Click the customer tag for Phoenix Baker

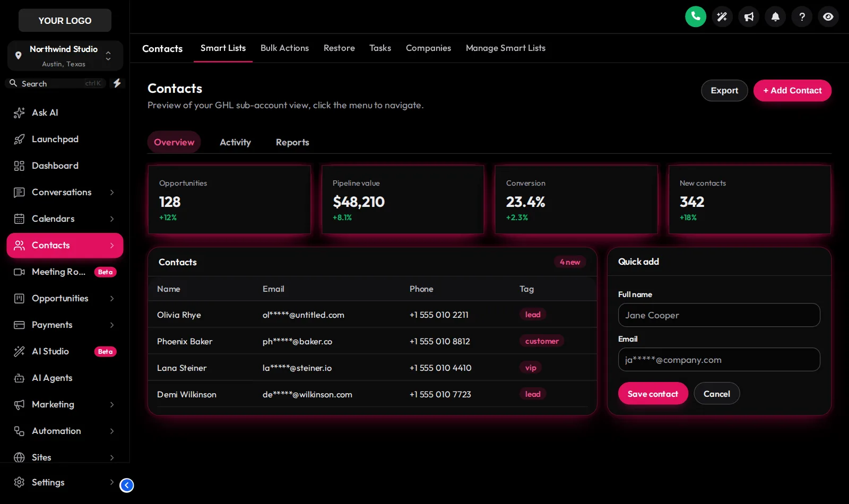(x=542, y=341)
